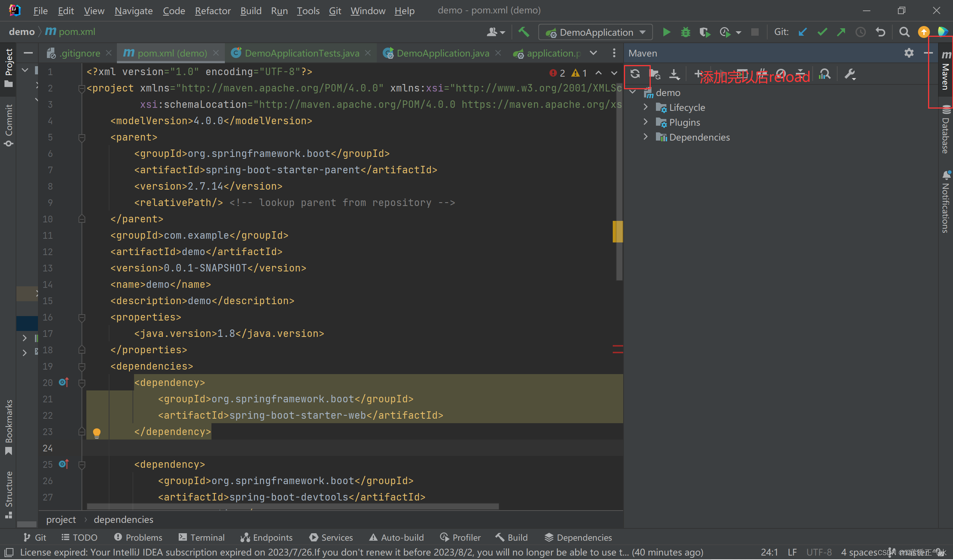This screenshot has width=953, height=560.
Task: Select the Git pull arrow icon
Action: [x=803, y=32]
